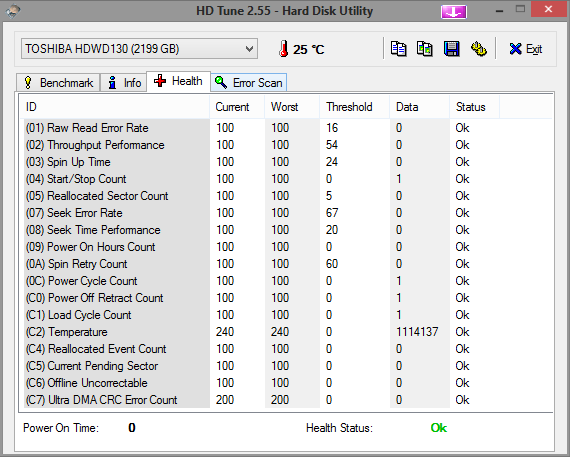This screenshot has height=457, width=570.
Task: Minimize the HD Tune window
Action: (499, 10)
